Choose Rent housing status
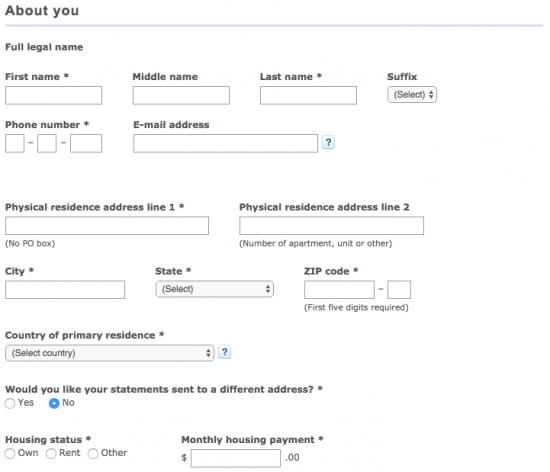This screenshot has width=550, height=472. (51, 453)
